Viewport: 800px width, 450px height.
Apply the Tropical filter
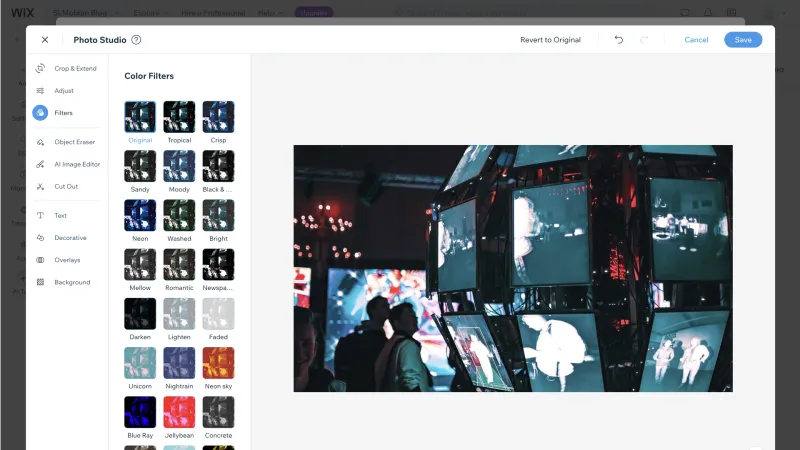[179, 117]
